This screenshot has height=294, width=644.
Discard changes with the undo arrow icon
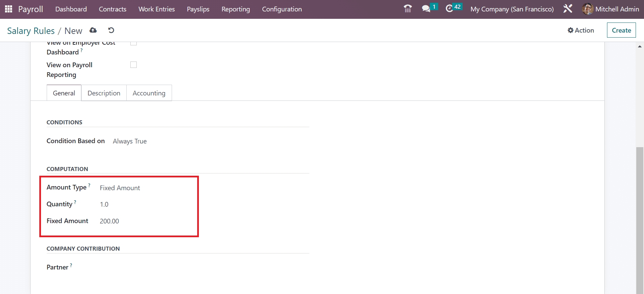(x=111, y=30)
